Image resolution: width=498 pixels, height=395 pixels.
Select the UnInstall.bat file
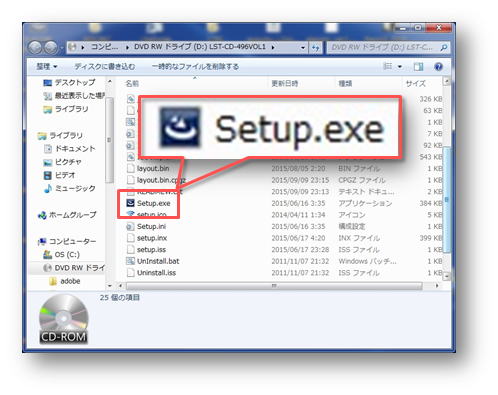(153, 261)
